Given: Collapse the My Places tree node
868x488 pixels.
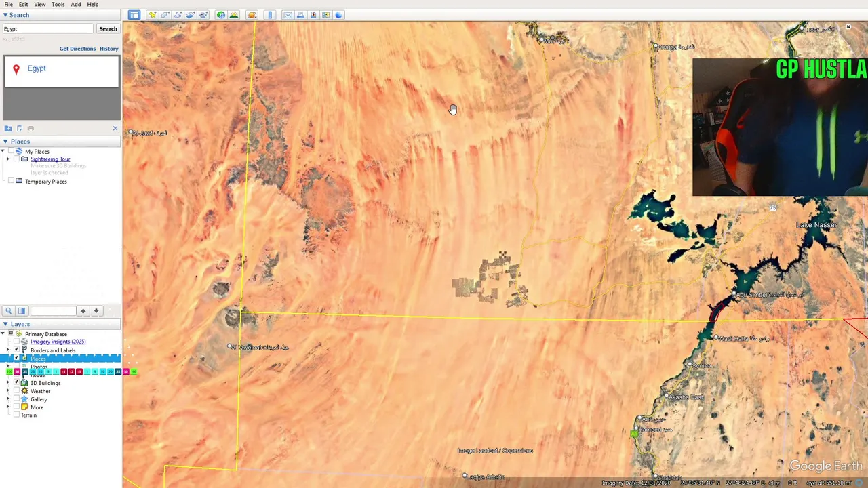Looking at the screenshot, I should click(x=3, y=151).
